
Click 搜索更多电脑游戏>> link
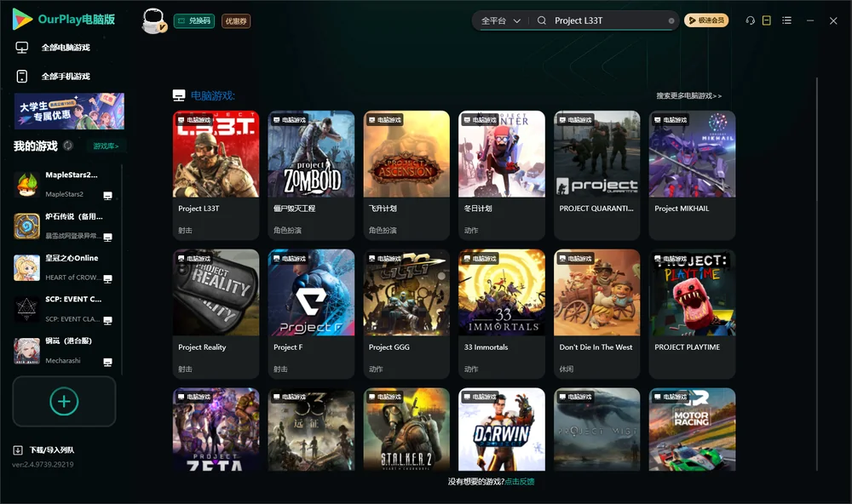689,96
